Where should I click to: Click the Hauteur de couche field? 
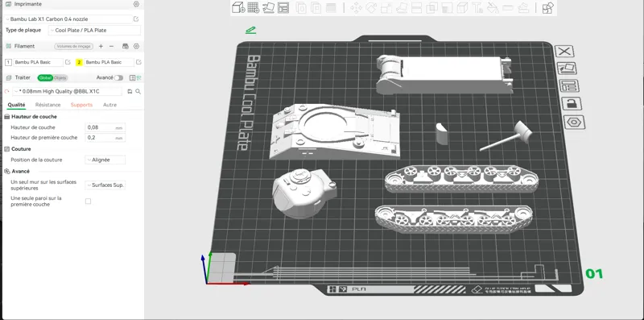click(105, 127)
